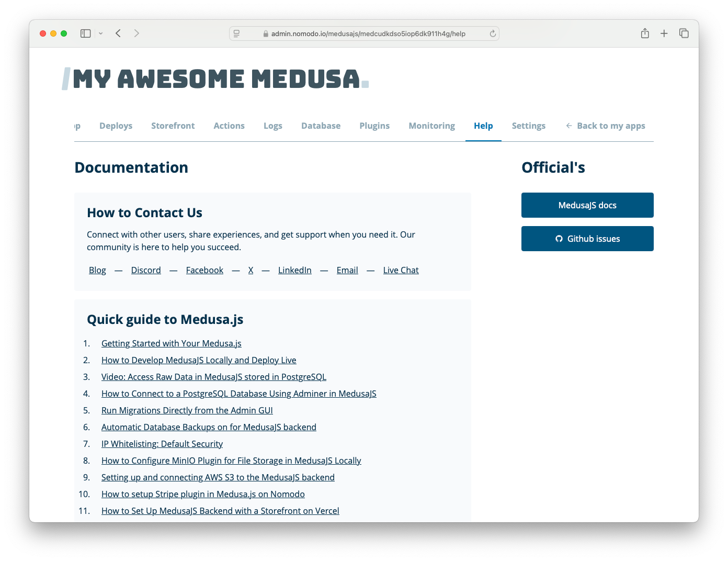Screen dimensions: 728x561
Task: Open the LinkedIn link
Action: pos(295,270)
